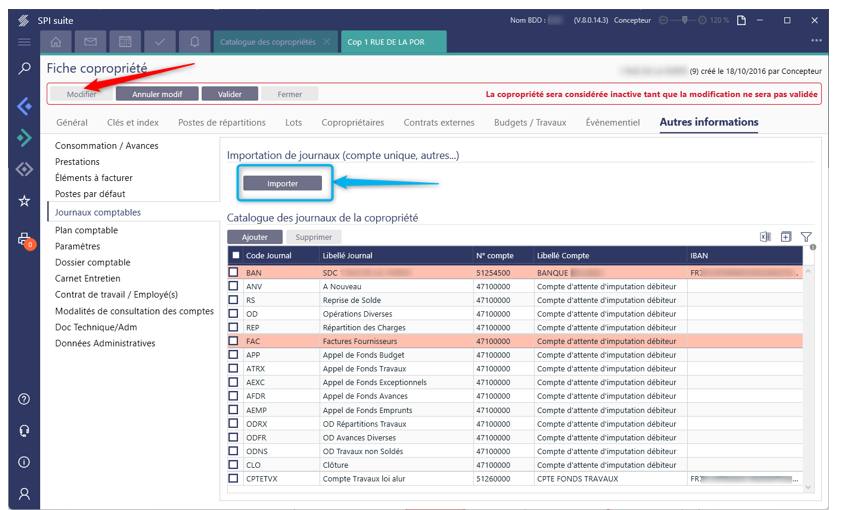Click the zoom slider in title bar
The width and height of the screenshot is (852, 510).
684,20
